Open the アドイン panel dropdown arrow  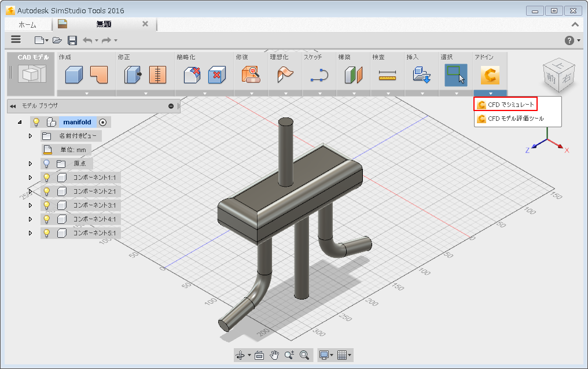point(490,93)
